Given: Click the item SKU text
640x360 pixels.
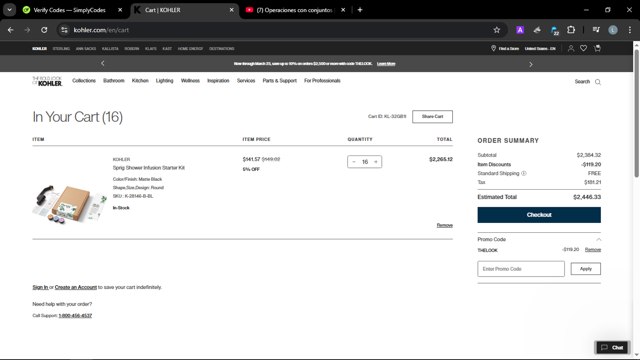Looking at the screenshot, I should [x=133, y=196].
